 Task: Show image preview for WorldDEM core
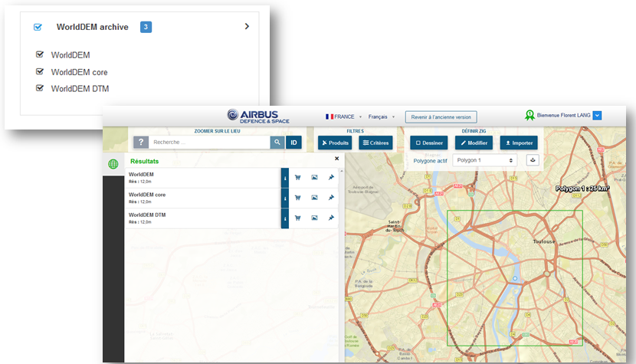coord(314,198)
